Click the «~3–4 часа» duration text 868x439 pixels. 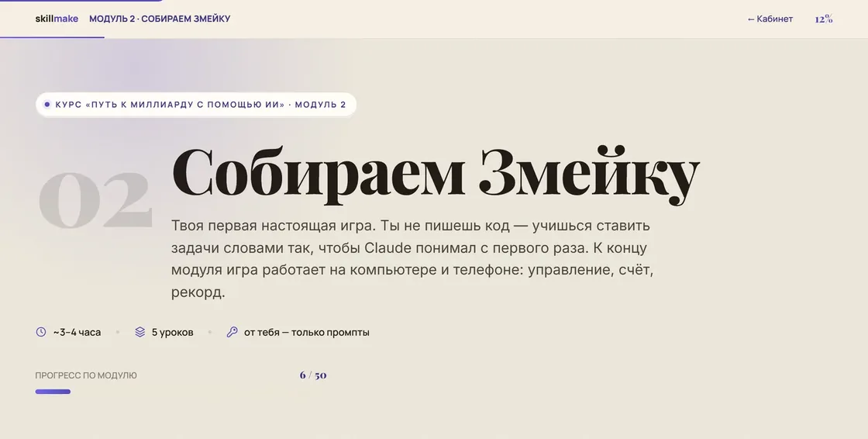(x=77, y=333)
